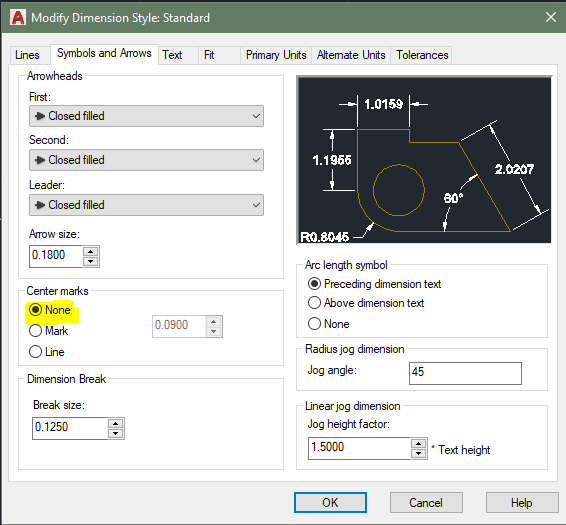This screenshot has height=525, width=566.
Task: Select the Symbols and Arrows tab
Action: [104, 53]
